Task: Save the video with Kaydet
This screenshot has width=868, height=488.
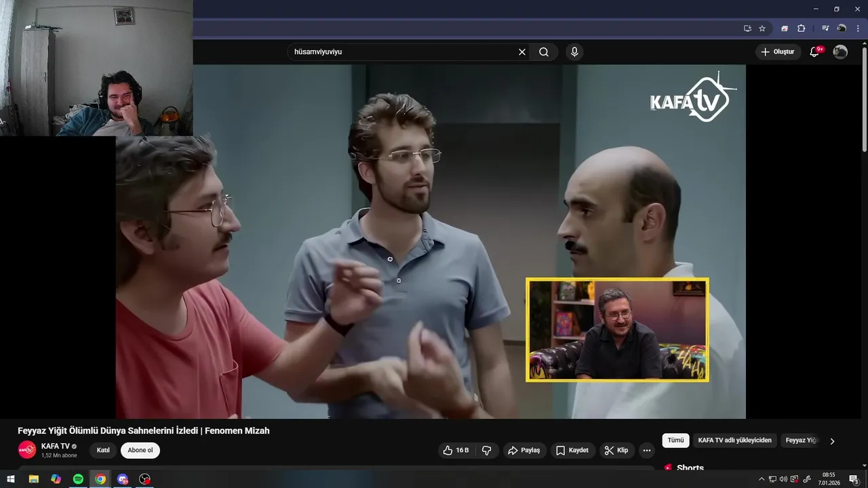Action: click(x=573, y=450)
